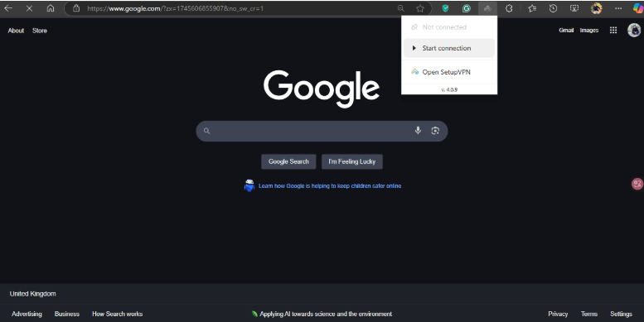The image size is (644, 322).
Task: Select Open SetupVPN menu entry
Action: (x=449, y=72)
